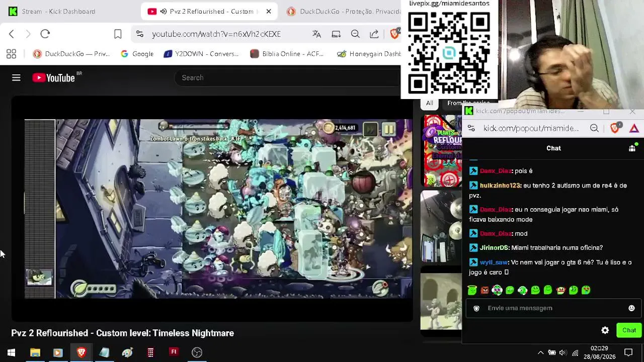Click the translate page icon
This screenshot has width=644, height=362.
pos(316,34)
